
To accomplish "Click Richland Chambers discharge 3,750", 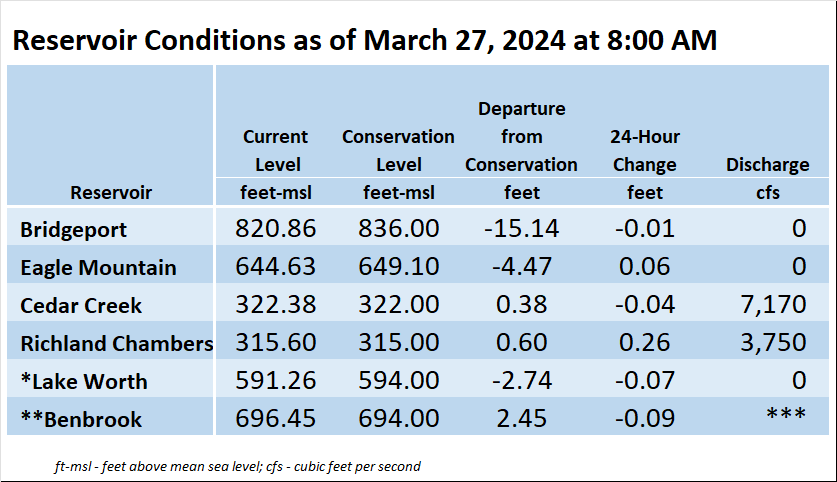I will [773, 342].
